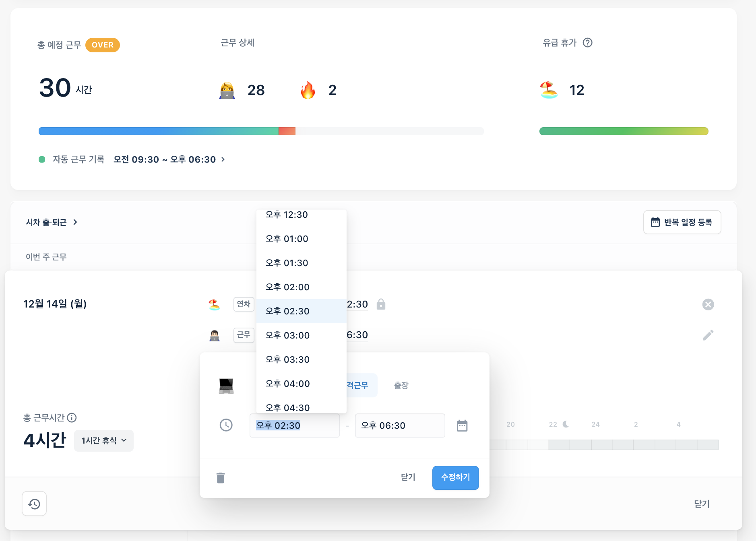Click the laptop work-type icon
This screenshot has height=541, width=756.
click(x=226, y=386)
